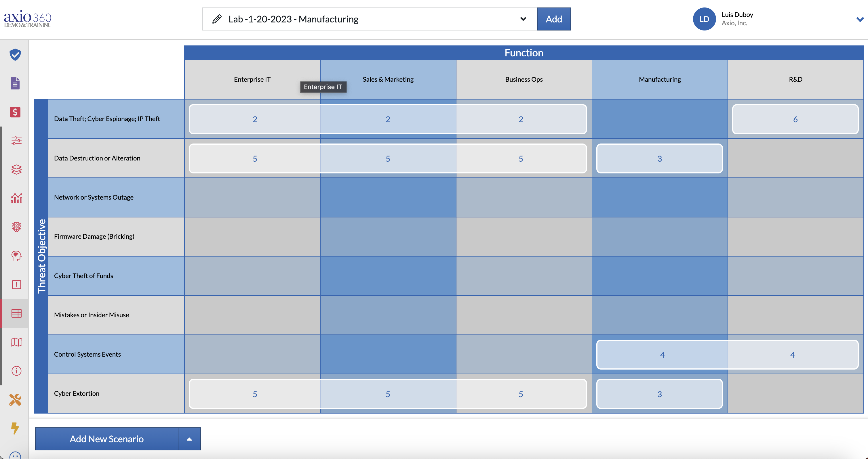
Task: Open Cyber Extortion count 5 under Sales & Marketing
Action: pyautogui.click(x=388, y=394)
